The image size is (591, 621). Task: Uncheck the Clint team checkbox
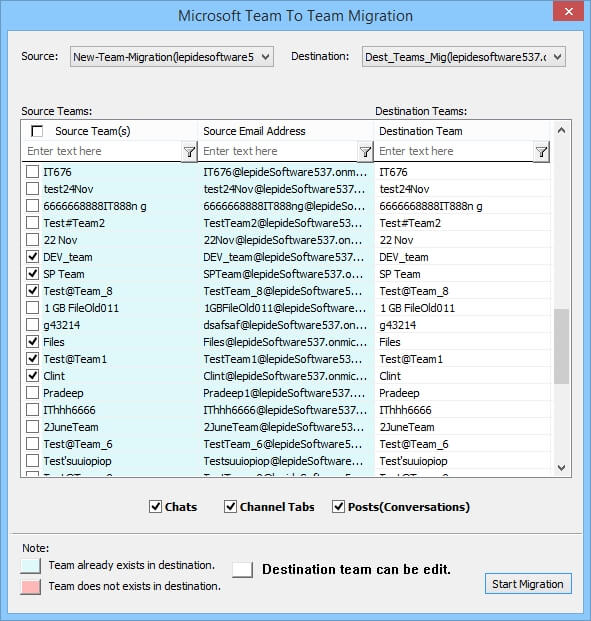tap(32, 376)
